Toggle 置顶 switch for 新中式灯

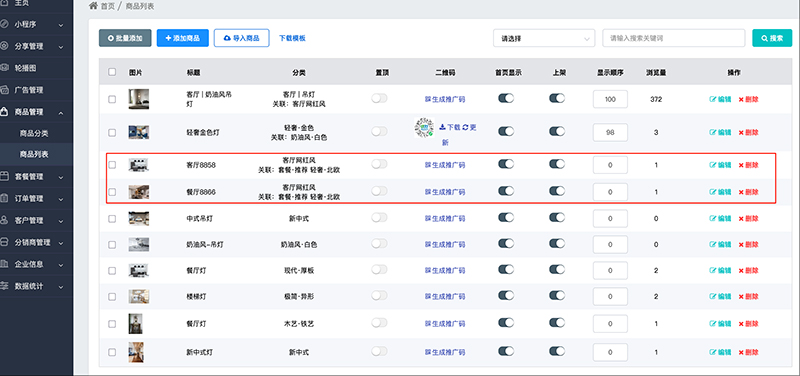point(379,351)
